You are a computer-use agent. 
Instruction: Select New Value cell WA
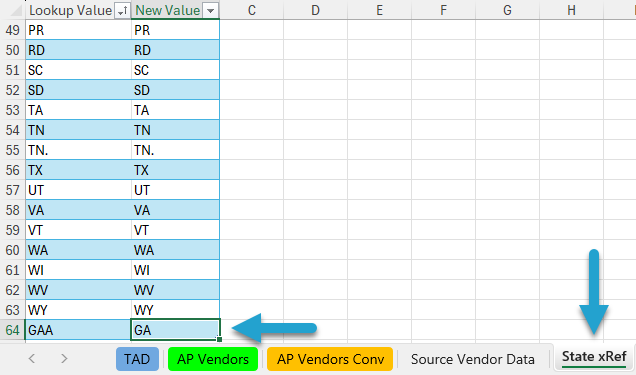[x=175, y=250]
